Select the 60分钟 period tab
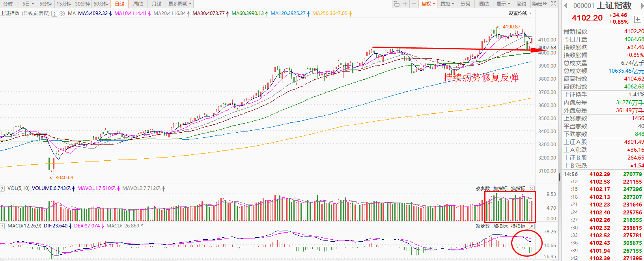This screenshot has height=261, width=644. (x=101, y=4)
